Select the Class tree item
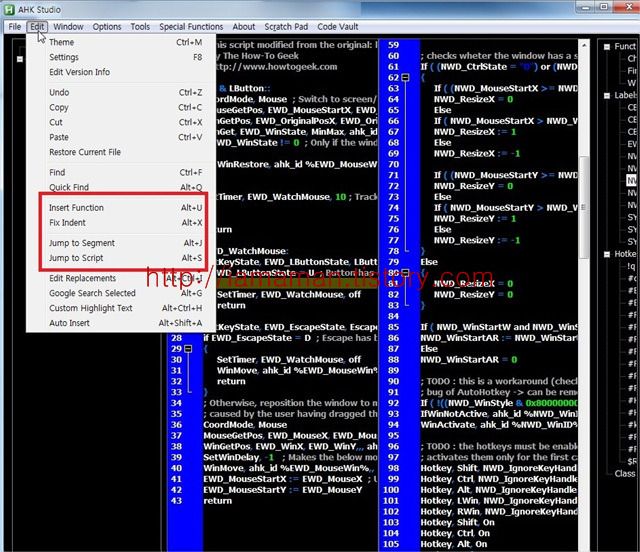The height and width of the screenshot is (552, 640). [625, 474]
